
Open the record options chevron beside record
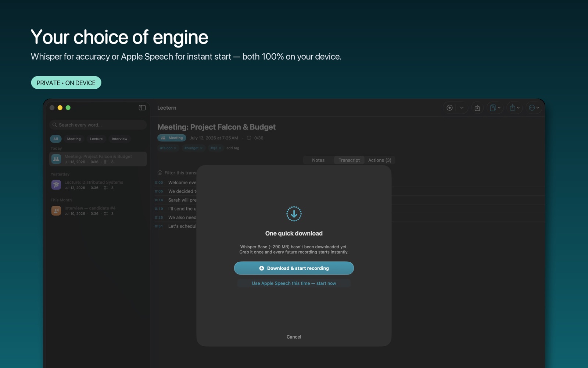point(462,108)
